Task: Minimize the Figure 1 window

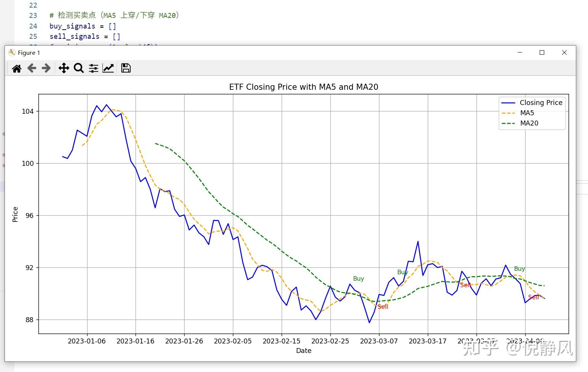Action: point(520,52)
